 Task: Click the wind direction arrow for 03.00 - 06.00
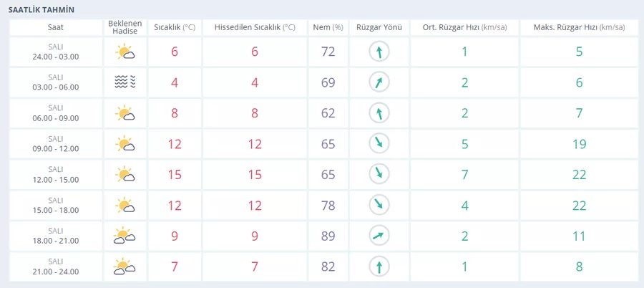379,82
